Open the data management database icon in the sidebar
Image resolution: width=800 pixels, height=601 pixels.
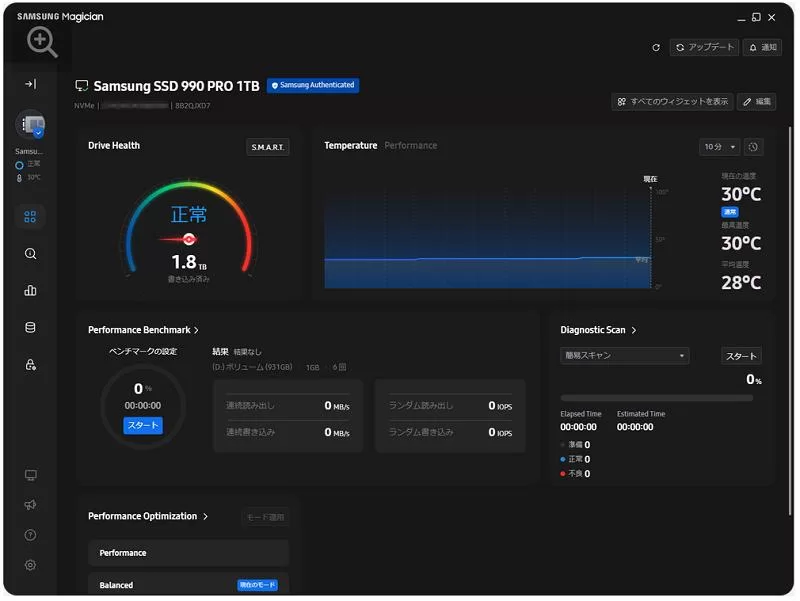[30, 328]
